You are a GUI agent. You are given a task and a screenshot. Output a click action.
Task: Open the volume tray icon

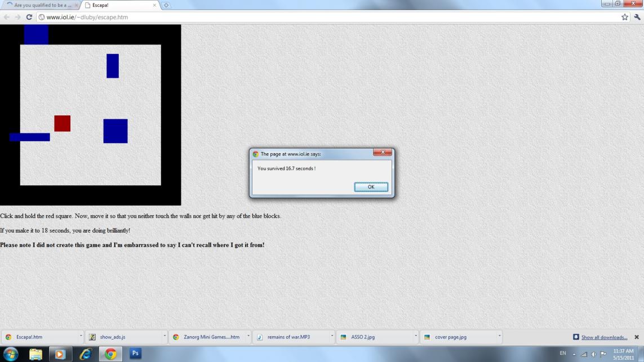tap(593, 354)
